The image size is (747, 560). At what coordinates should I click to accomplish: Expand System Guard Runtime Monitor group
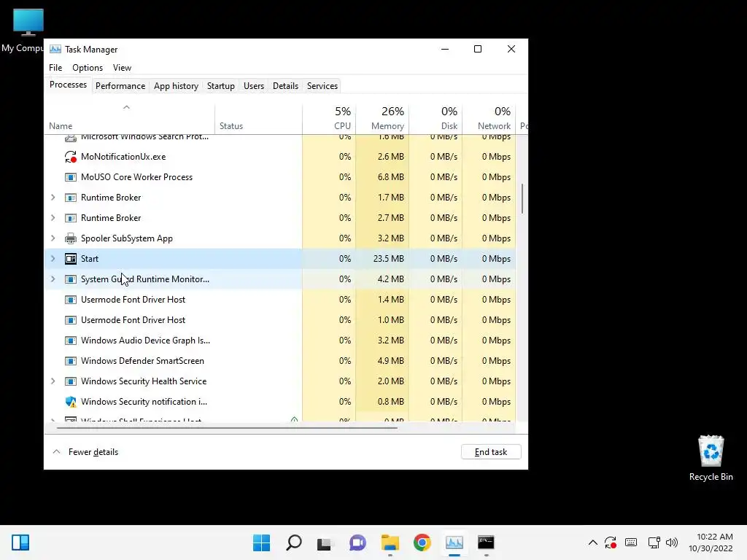click(x=53, y=279)
